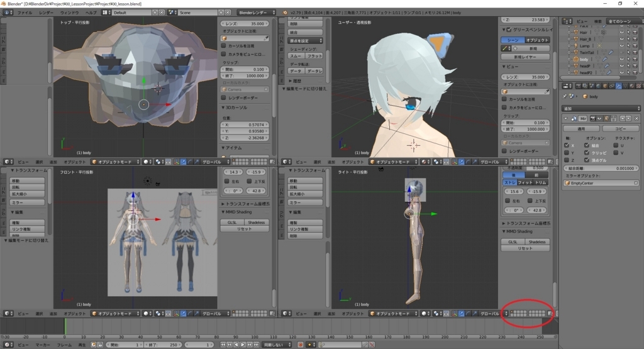Move the Mirror modifier up in stack
The height and width of the screenshot is (349, 644).
pyautogui.click(x=622, y=119)
